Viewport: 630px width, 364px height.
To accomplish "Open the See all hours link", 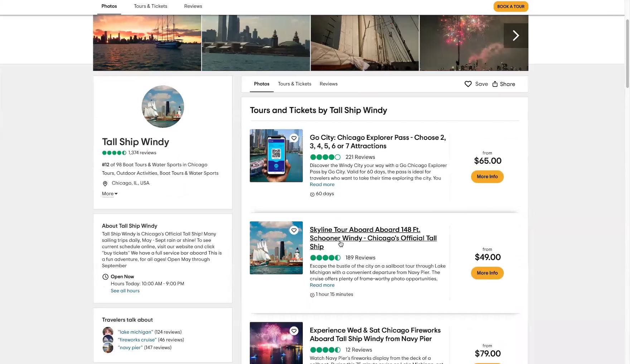I will [125, 291].
